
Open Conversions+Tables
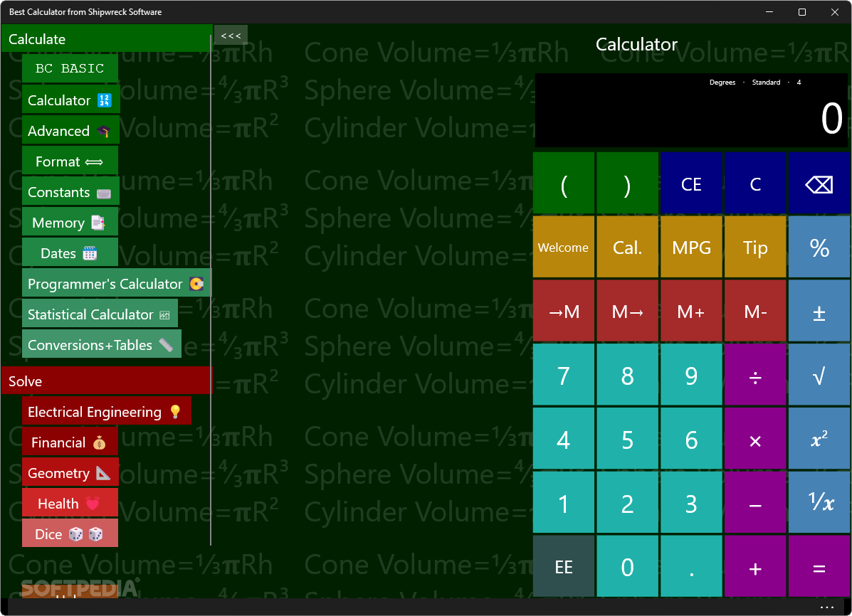tap(102, 344)
